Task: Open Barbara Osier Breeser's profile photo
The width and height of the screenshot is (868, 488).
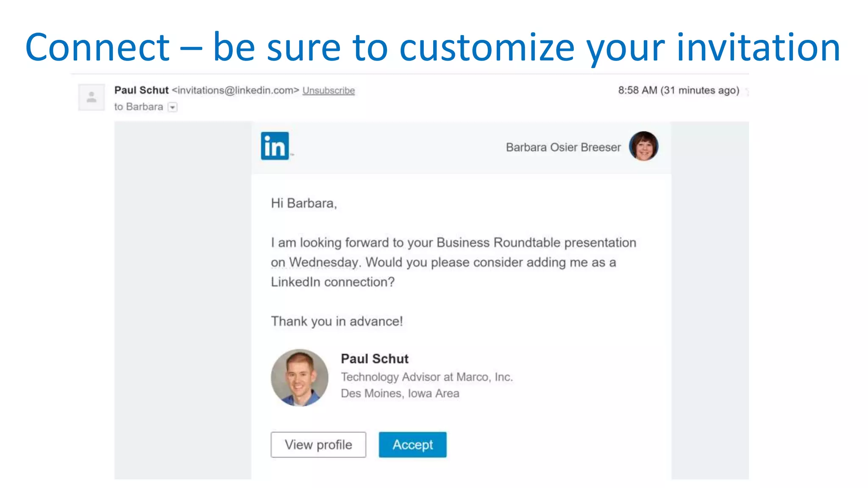Action: pyautogui.click(x=643, y=146)
